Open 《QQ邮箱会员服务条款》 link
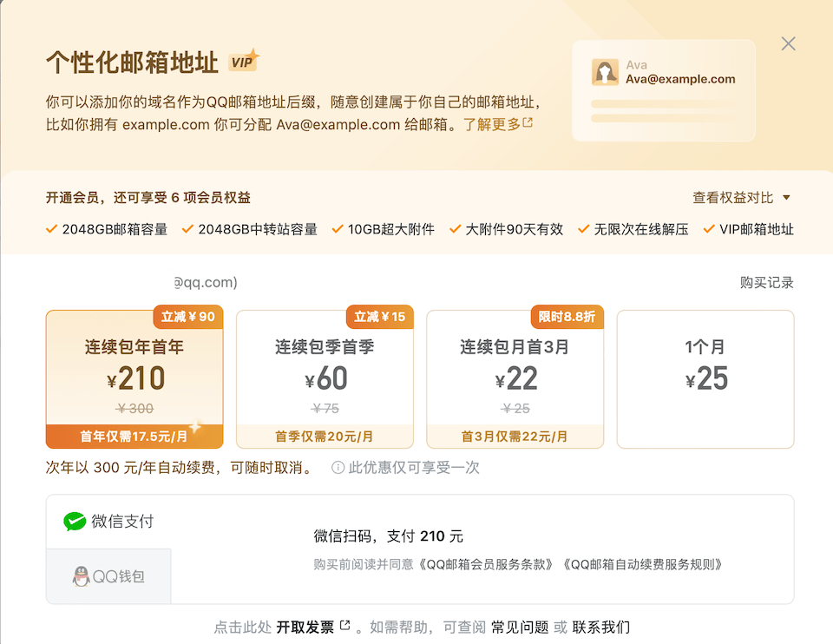833x644 pixels. click(x=486, y=564)
